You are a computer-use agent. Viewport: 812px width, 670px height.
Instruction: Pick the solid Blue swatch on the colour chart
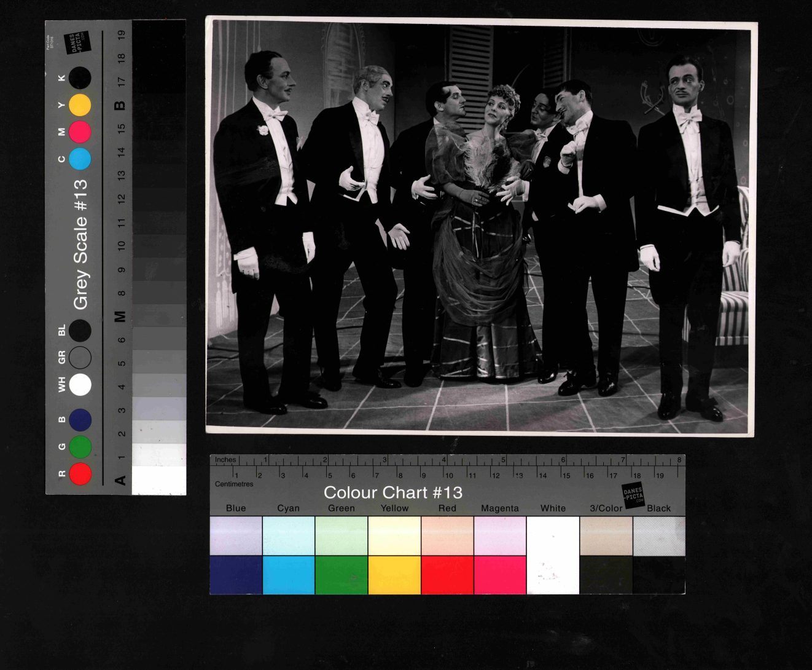coord(236,575)
